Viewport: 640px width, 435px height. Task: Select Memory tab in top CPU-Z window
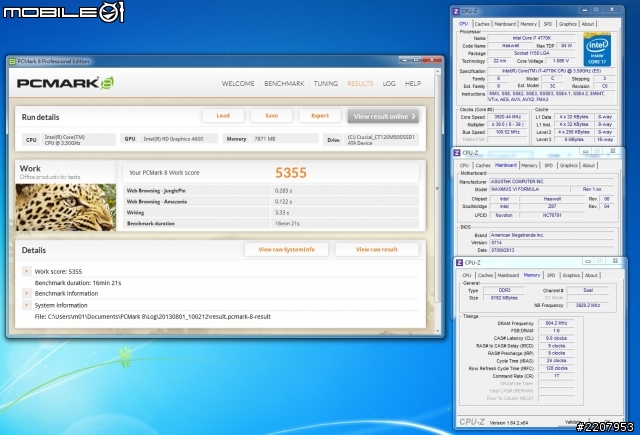tap(529, 24)
